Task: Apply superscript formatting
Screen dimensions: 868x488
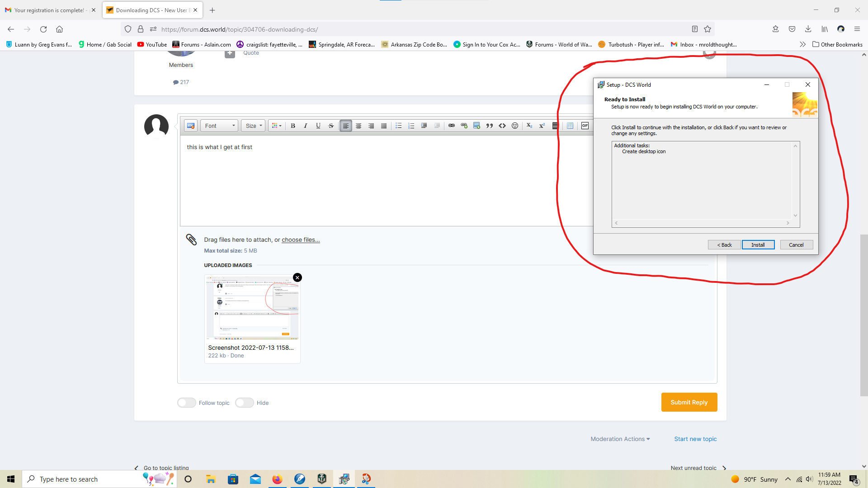Action: point(542,126)
